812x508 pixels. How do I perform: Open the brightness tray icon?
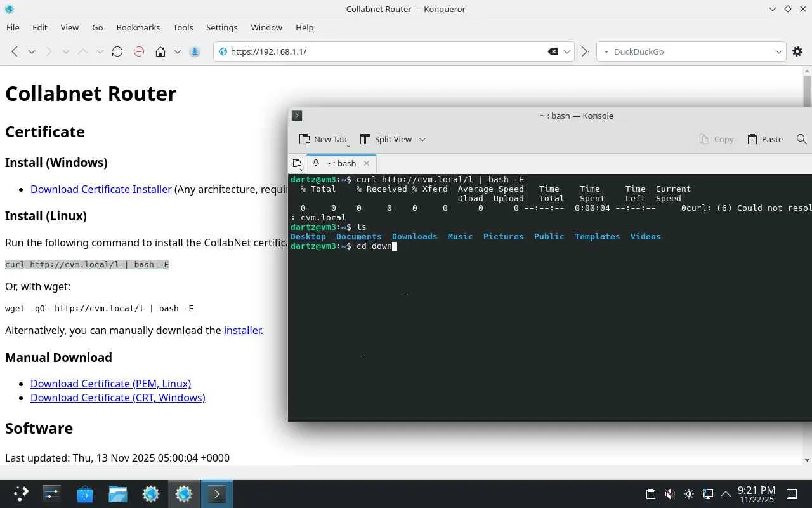point(689,494)
